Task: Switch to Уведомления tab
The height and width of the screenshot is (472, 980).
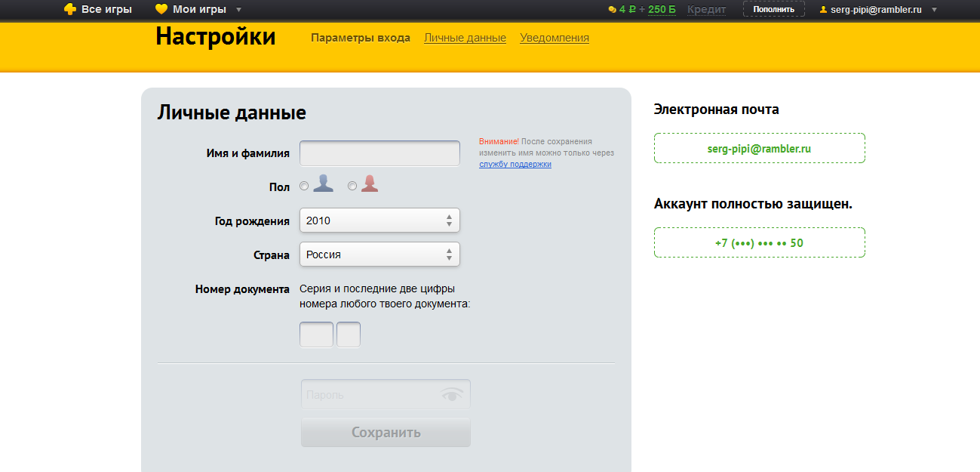Action: click(555, 38)
